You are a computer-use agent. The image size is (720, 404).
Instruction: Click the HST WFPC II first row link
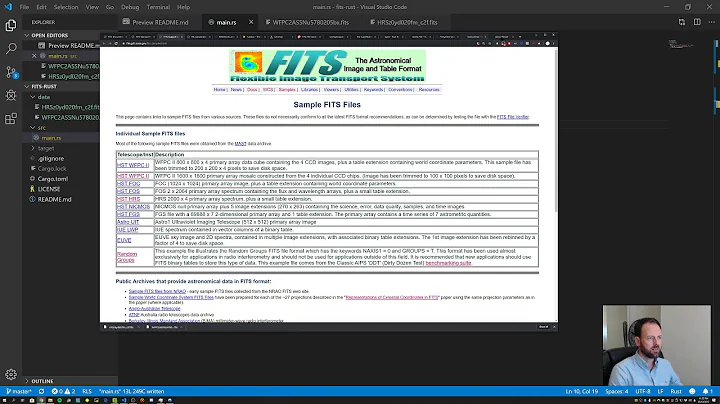click(133, 165)
